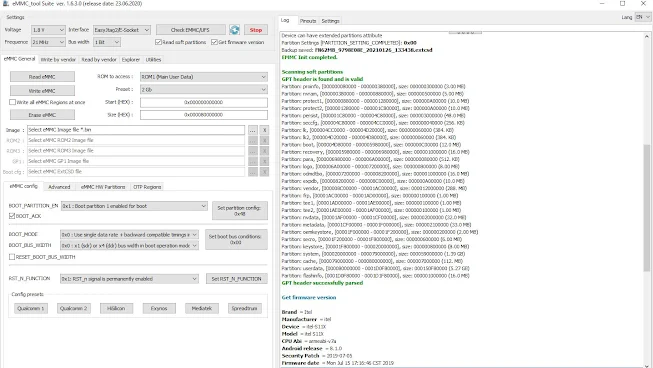Click the Read eMMC button
The height and width of the screenshot is (368, 653).
pos(42,77)
